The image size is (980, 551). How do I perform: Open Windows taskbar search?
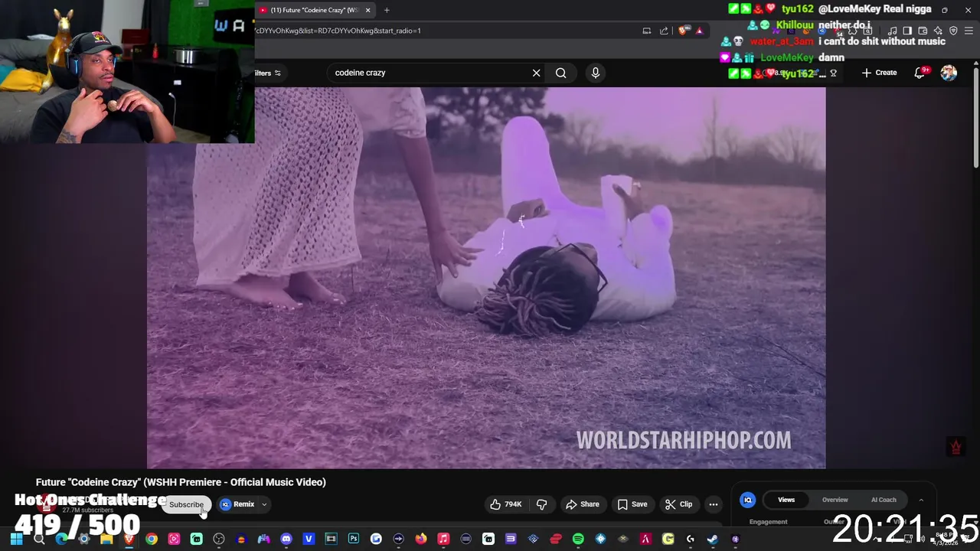click(x=39, y=540)
